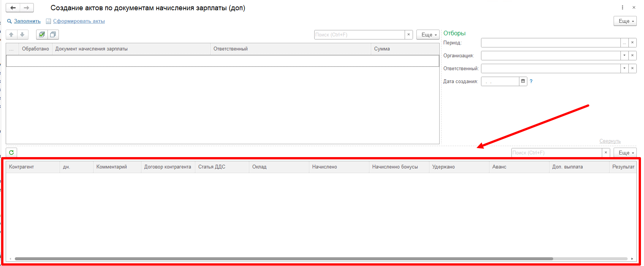Click the scrollbar left arrow in lower table

coord(10,259)
